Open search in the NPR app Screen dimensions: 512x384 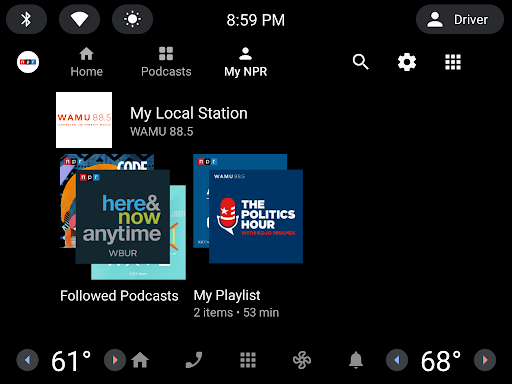pos(361,62)
